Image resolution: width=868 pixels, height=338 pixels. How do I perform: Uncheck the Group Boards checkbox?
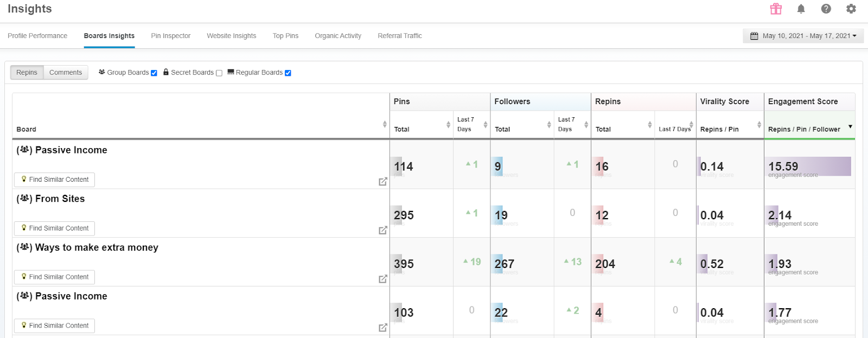pos(154,73)
